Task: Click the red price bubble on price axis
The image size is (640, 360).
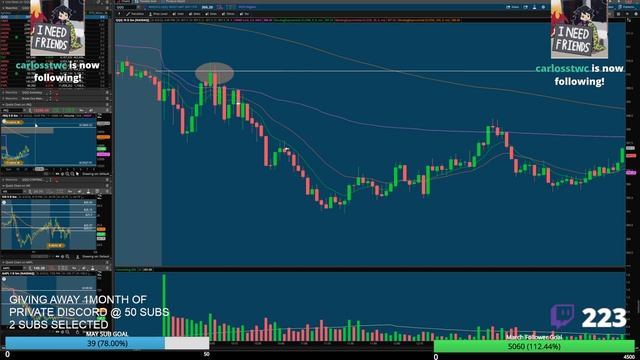Action: point(631,156)
